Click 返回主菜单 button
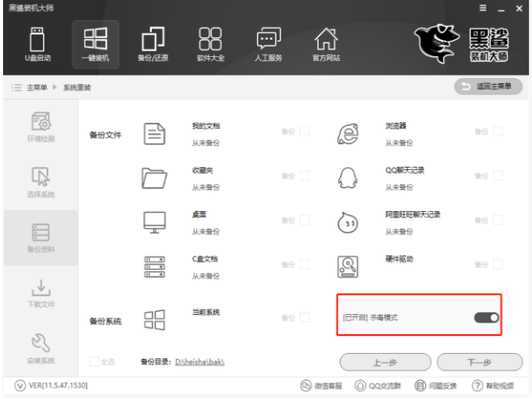 488,86
